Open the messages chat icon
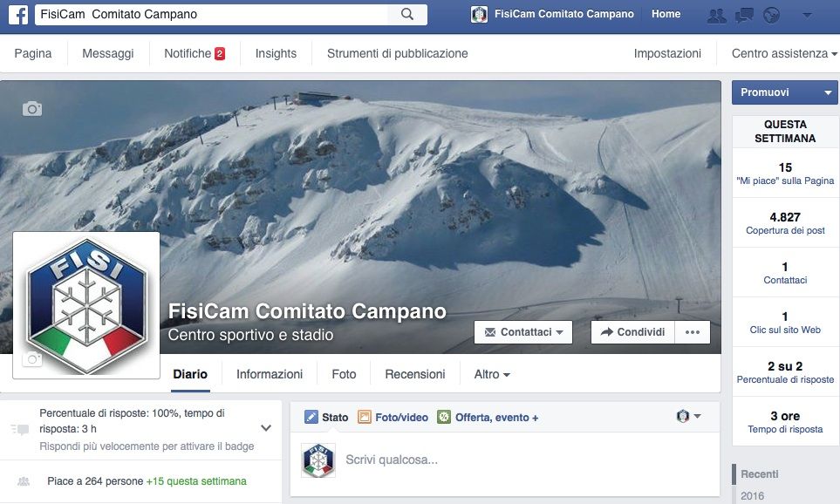 point(744,16)
